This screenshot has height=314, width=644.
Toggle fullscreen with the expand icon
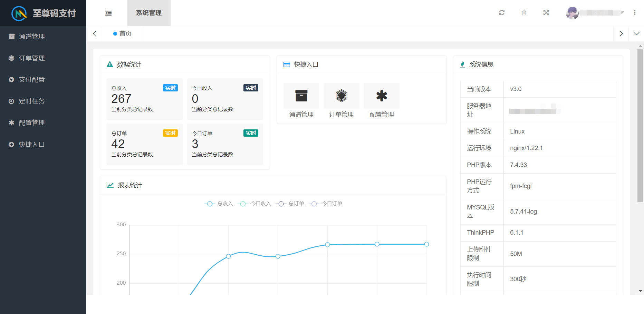(546, 13)
